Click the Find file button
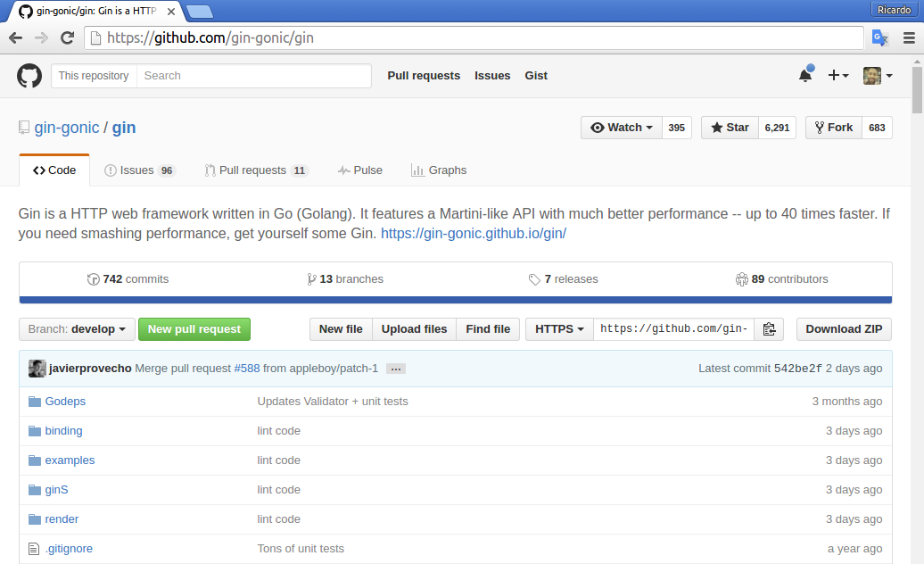Viewport: 924px width, 564px height. tap(488, 329)
